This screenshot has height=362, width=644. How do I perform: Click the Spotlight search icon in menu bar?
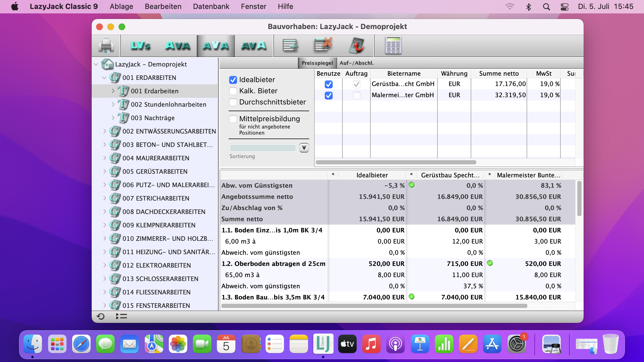[x=546, y=7]
